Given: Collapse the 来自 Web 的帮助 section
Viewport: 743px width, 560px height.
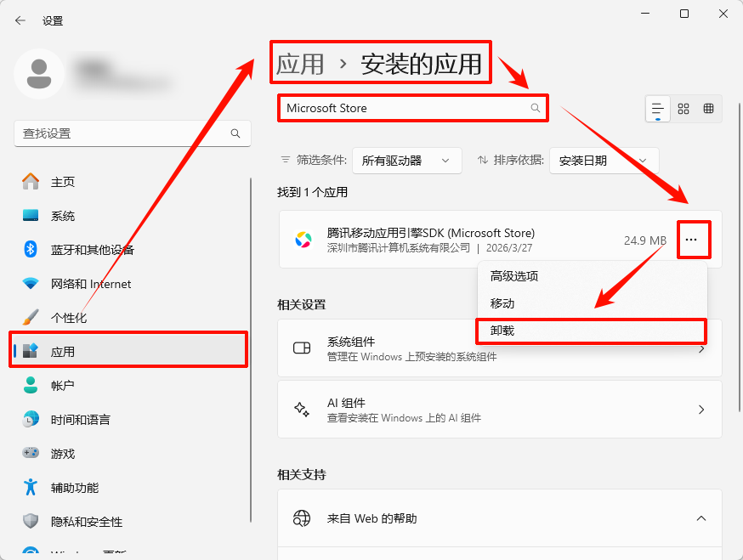Looking at the screenshot, I should [x=701, y=518].
